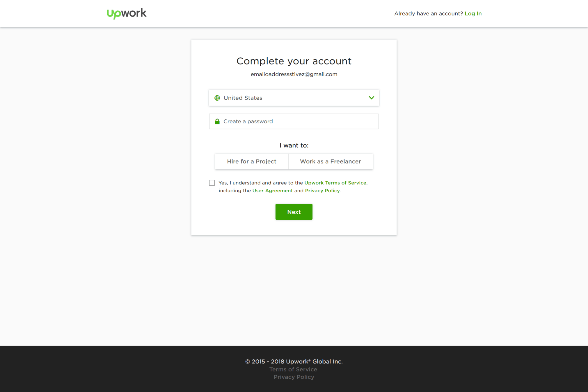Image resolution: width=588 pixels, height=392 pixels.
Task: Click the globe/country icon
Action: click(216, 98)
